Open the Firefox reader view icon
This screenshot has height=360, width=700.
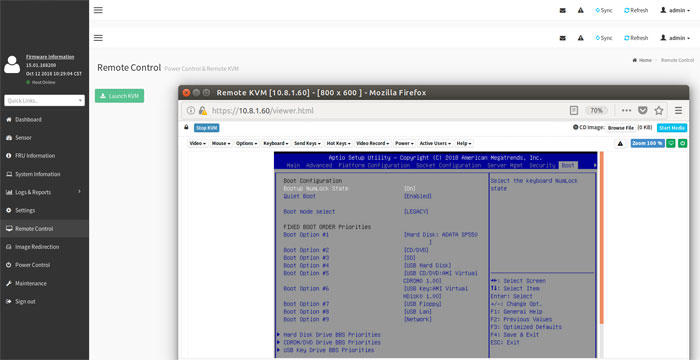[x=574, y=110]
